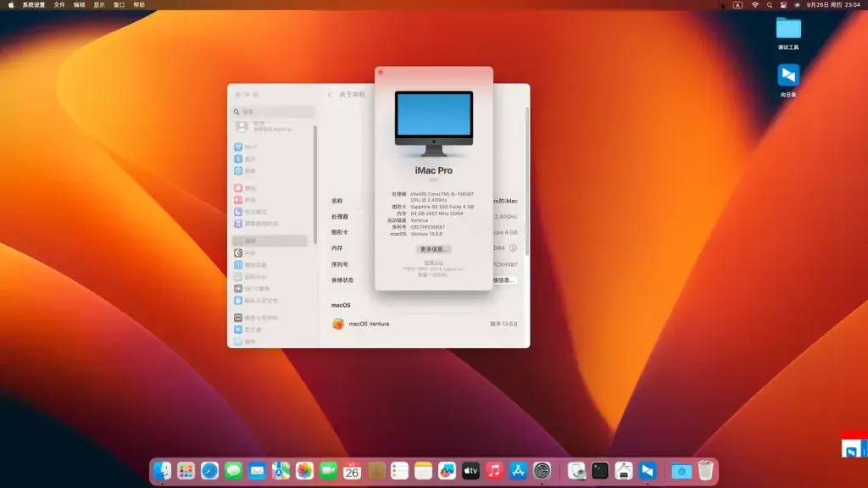Open Spotlight search in menu bar
The image size is (868, 488).
(x=770, y=5)
